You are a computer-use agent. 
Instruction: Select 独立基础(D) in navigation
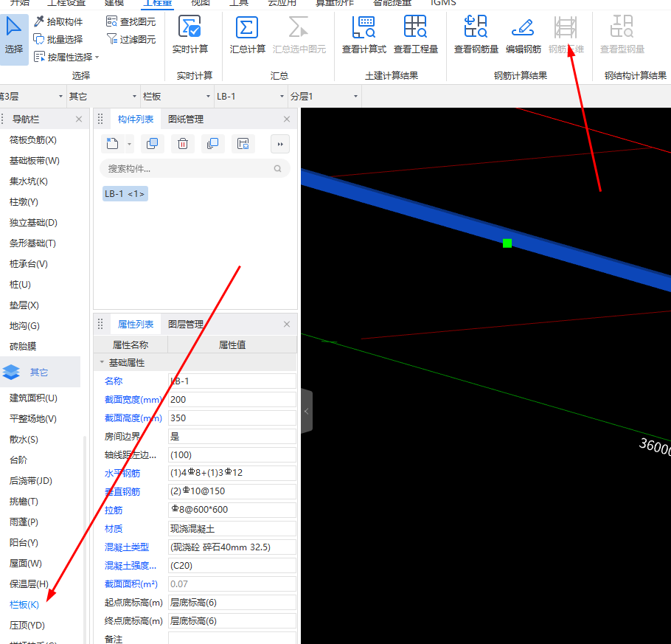[x=33, y=222]
